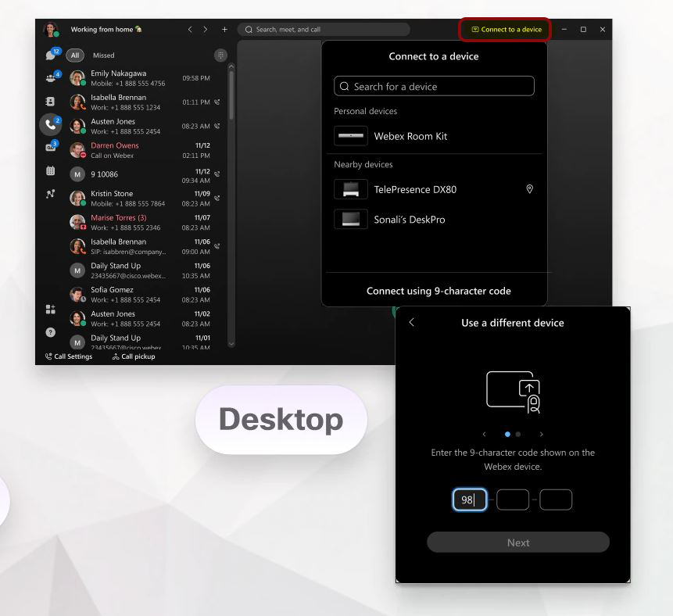Open the Teams icon with 4 badge

coord(51,78)
